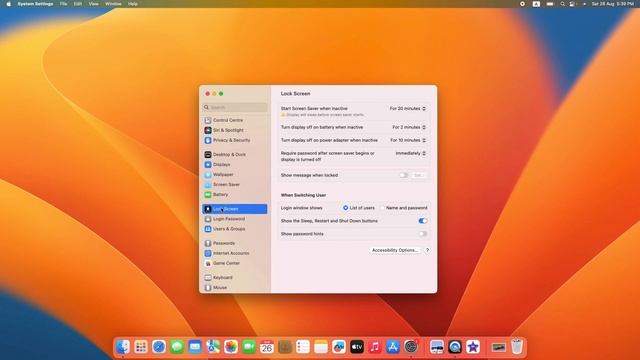Open Finder from the Dock
640x360 pixels.
click(x=123, y=347)
